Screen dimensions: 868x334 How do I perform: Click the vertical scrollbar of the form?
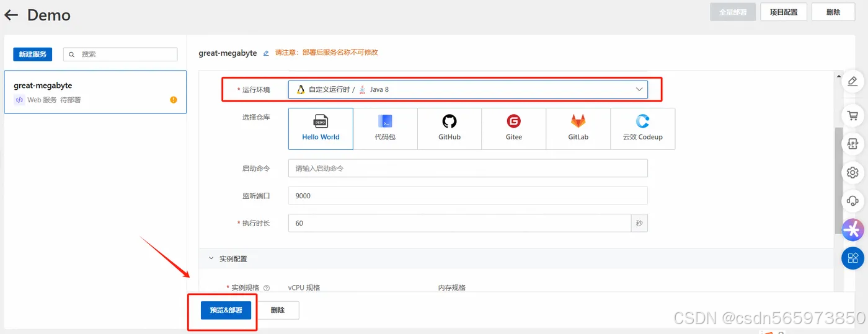839,181
